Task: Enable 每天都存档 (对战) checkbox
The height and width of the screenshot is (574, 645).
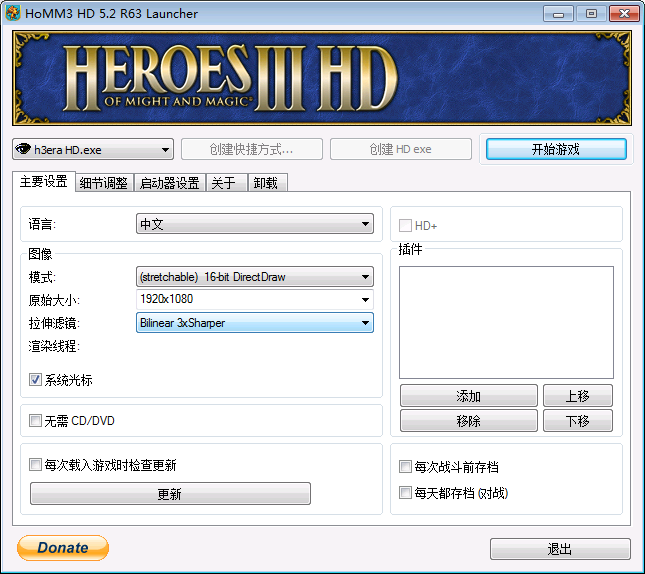Action: [x=405, y=493]
